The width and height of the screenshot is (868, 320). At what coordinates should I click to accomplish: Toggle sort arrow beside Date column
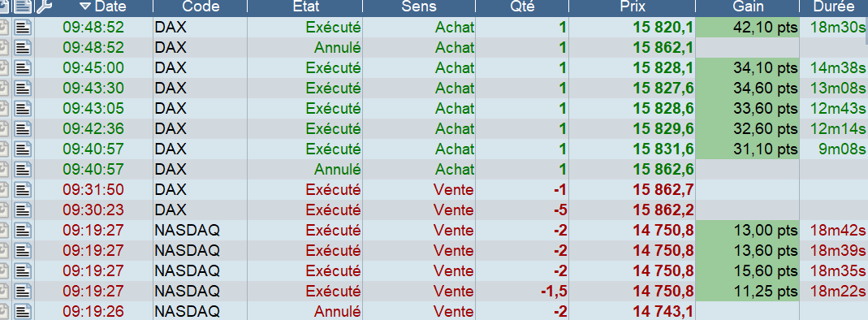click(84, 6)
